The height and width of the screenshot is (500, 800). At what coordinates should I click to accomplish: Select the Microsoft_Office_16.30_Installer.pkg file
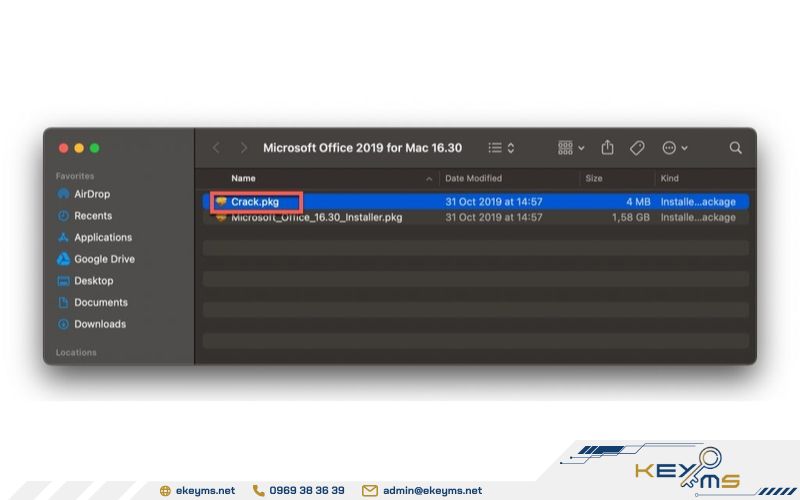[x=316, y=217]
